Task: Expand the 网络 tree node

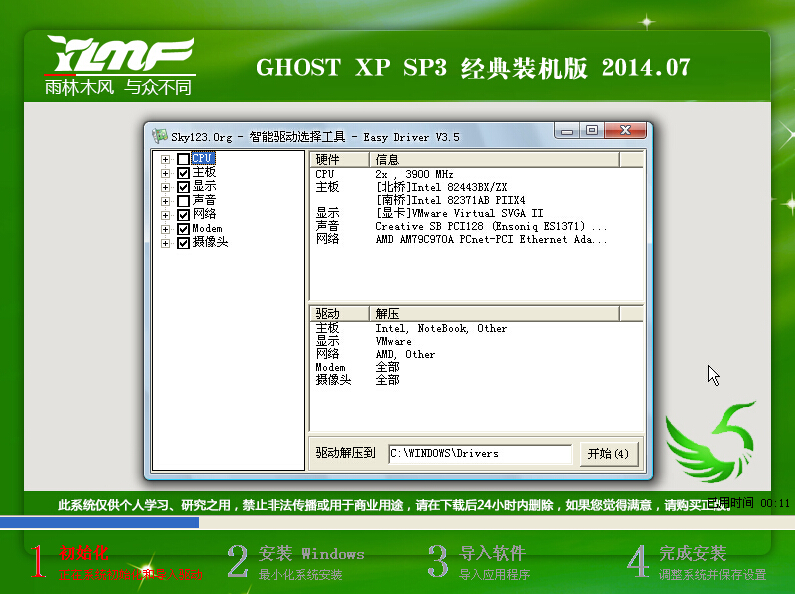Action: 165,215
